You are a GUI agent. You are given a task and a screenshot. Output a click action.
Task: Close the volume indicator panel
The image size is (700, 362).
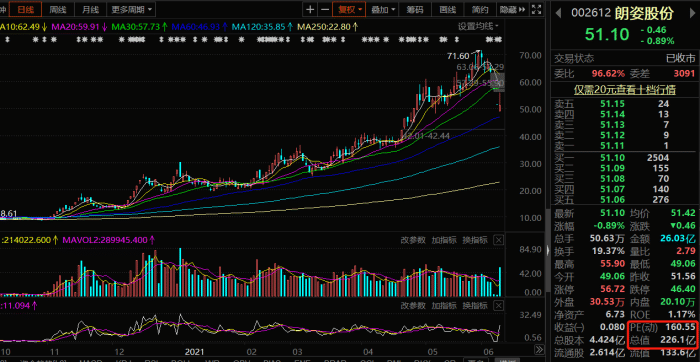point(499,240)
